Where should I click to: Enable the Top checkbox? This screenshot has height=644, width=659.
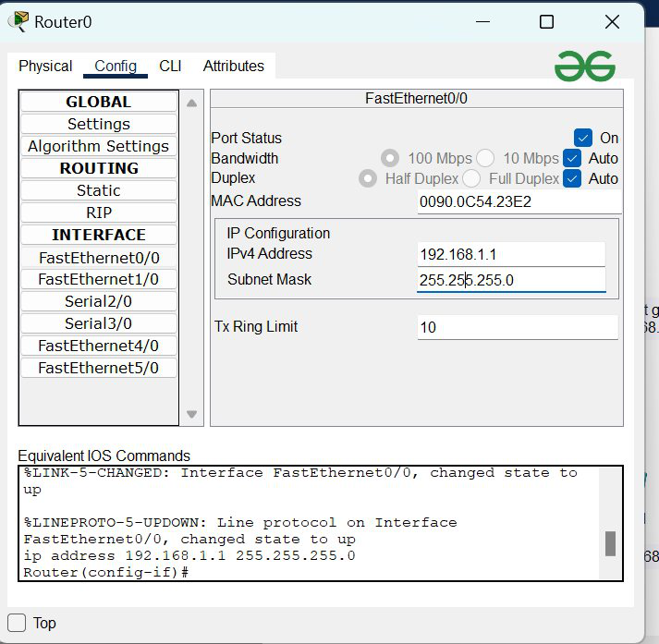point(17,622)
